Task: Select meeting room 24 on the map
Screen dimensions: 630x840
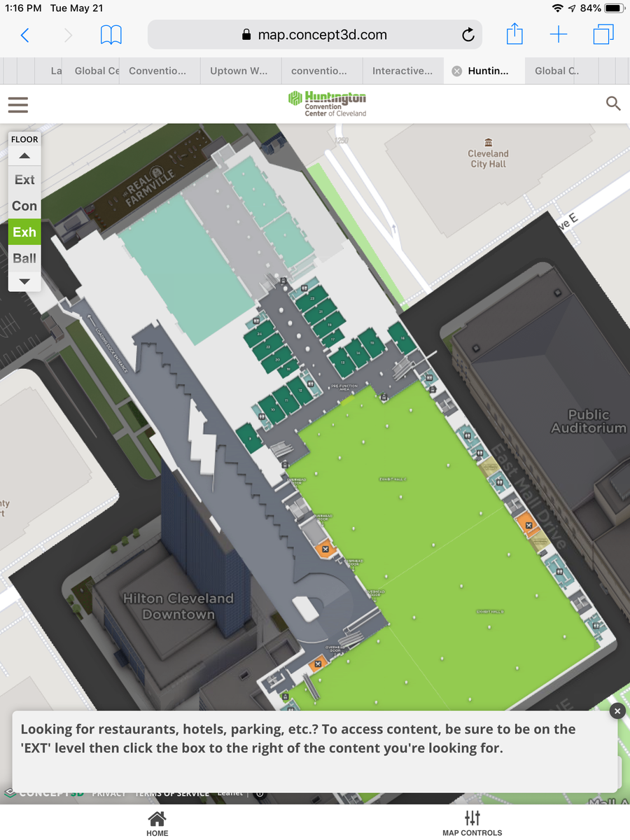Action: 258,332
